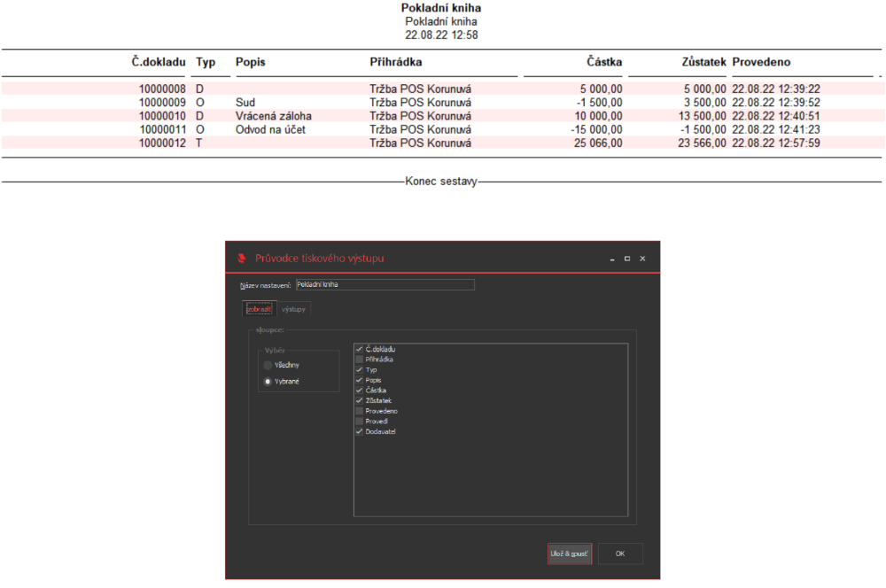Image resolution: width=886 pixels, height=588 pixels.
Task: Select document number 10000011
Action: coord(162,129)
